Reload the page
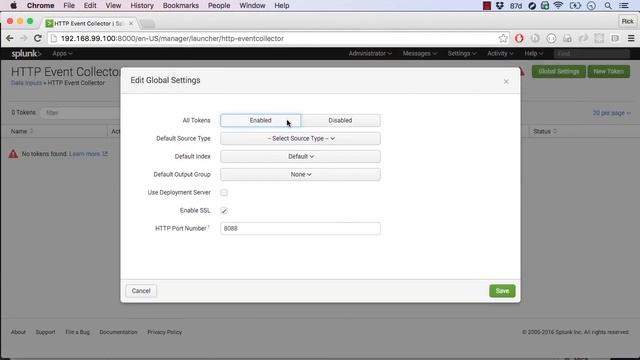 (x=38, y=38)
